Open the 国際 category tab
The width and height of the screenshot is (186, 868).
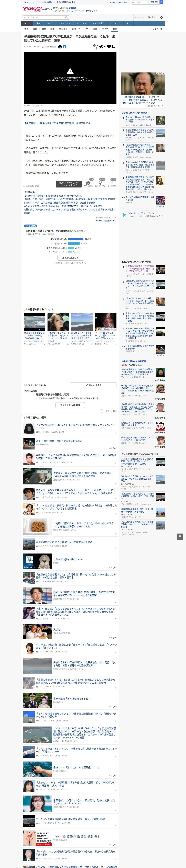click(x=44, y=29)
